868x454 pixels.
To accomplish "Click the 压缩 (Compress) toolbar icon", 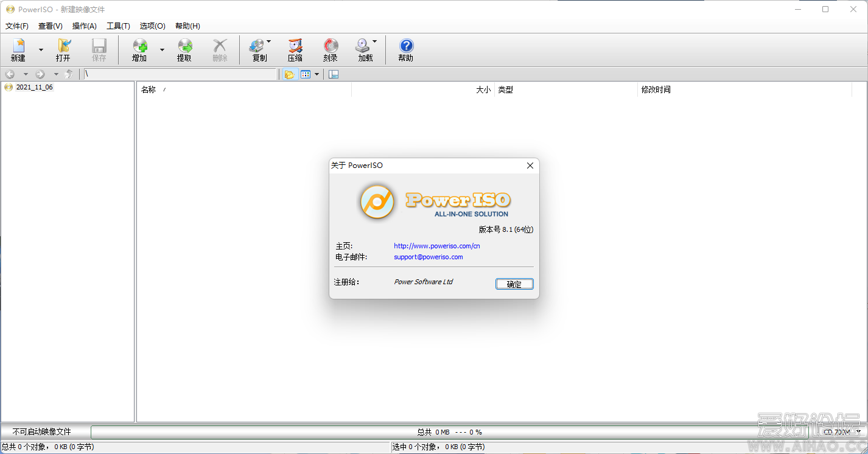I will (295, 46).
